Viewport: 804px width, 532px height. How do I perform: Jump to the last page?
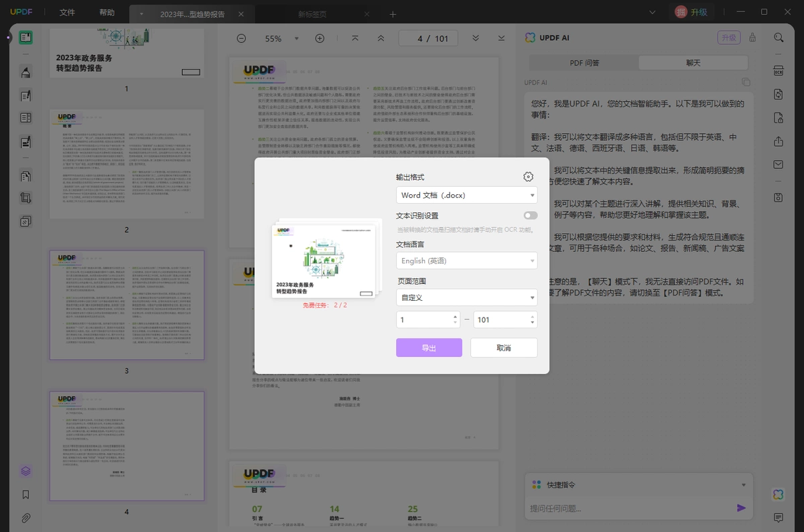point(500,38)
